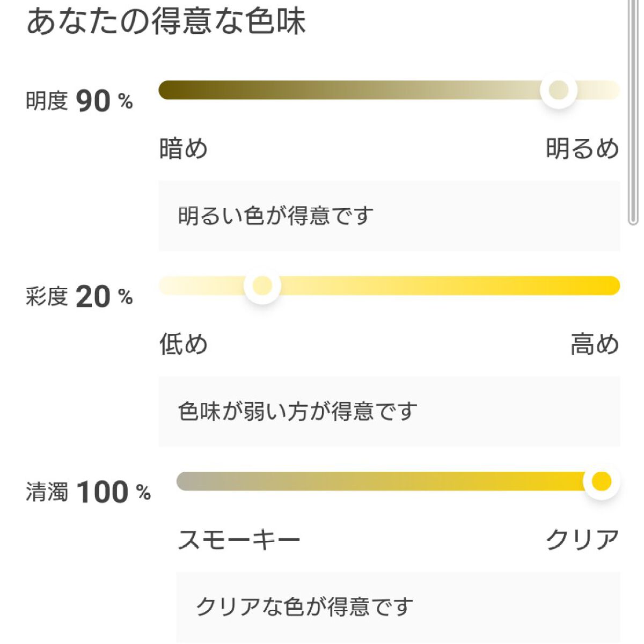Screen dimensions: 644x644
Task: Select the 低め label under saturation slider
Action: click(x=183, y=344)
